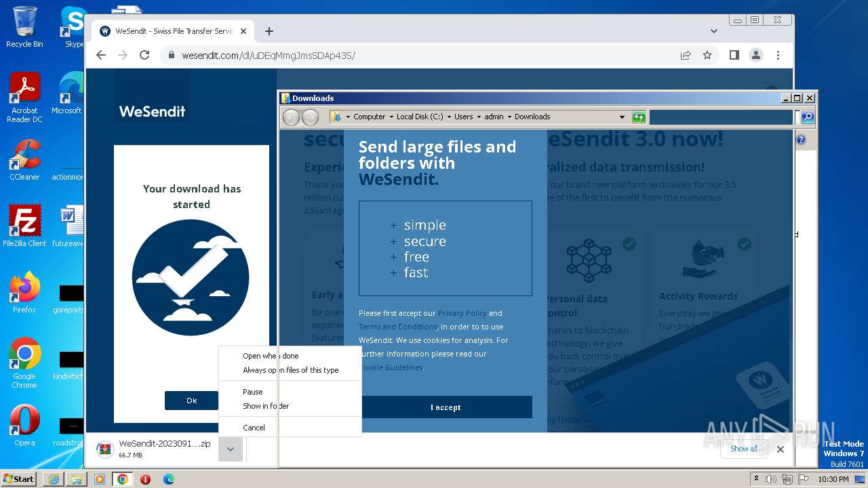
Task: Reload the WeSendit page
Action: point(144,55)
